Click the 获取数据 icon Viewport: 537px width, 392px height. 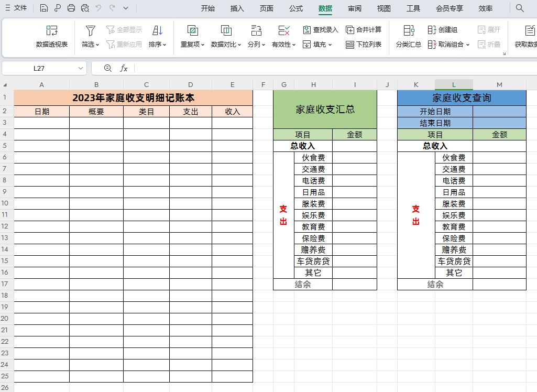(x=530, y=30)
